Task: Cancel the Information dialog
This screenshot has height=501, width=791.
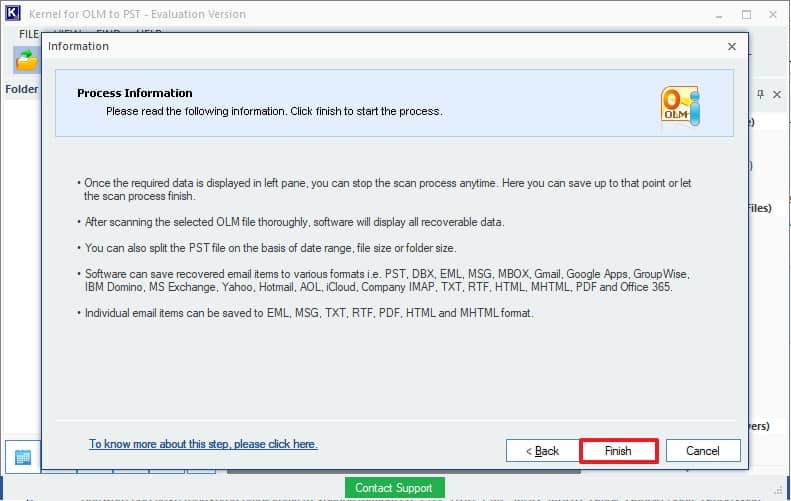Action: pos(703,451)
